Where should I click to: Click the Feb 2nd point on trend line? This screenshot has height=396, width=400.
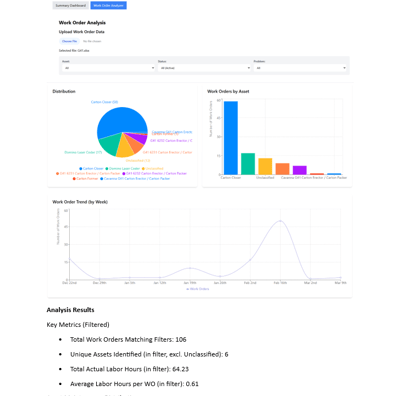coord(250,259)
